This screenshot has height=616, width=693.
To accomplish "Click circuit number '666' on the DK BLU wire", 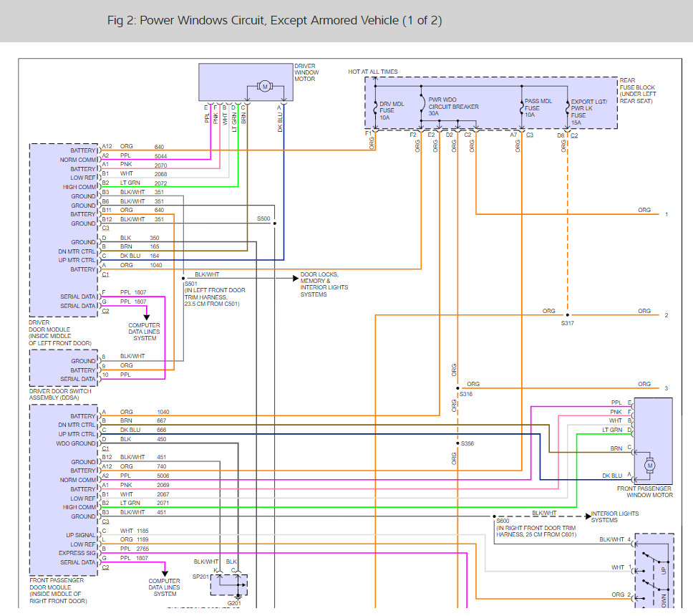I will pos(161,430).
